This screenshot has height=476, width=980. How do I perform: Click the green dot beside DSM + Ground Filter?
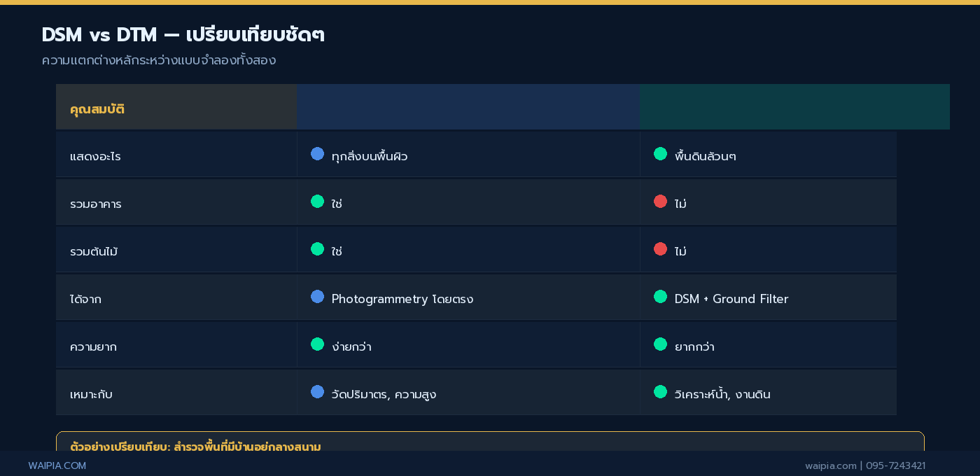(x=660, y=296)
